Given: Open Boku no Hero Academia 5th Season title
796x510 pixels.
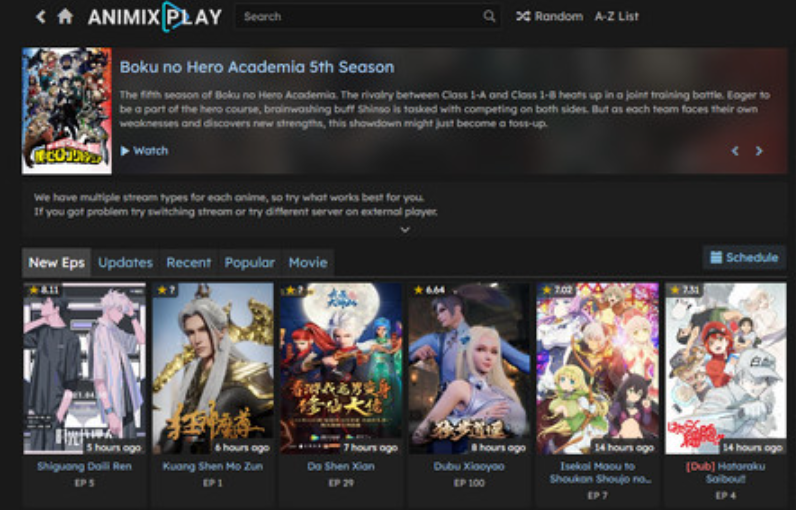Looking at the screenshot, I should [x=257, y=67].
